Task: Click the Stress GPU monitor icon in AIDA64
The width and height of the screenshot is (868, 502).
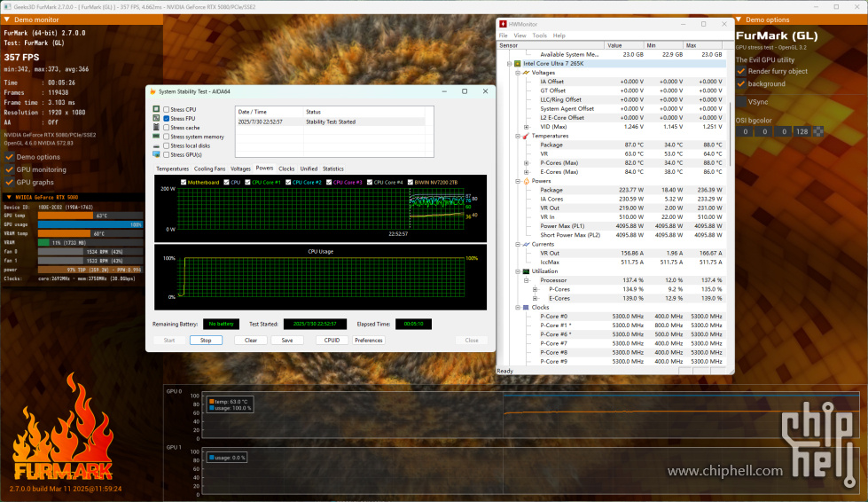Action: [x=157, y=154]
